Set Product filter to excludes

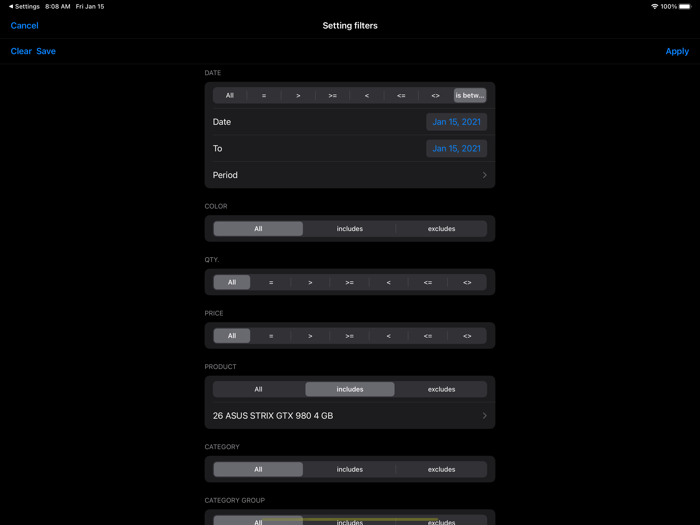[x=441, y=389]
